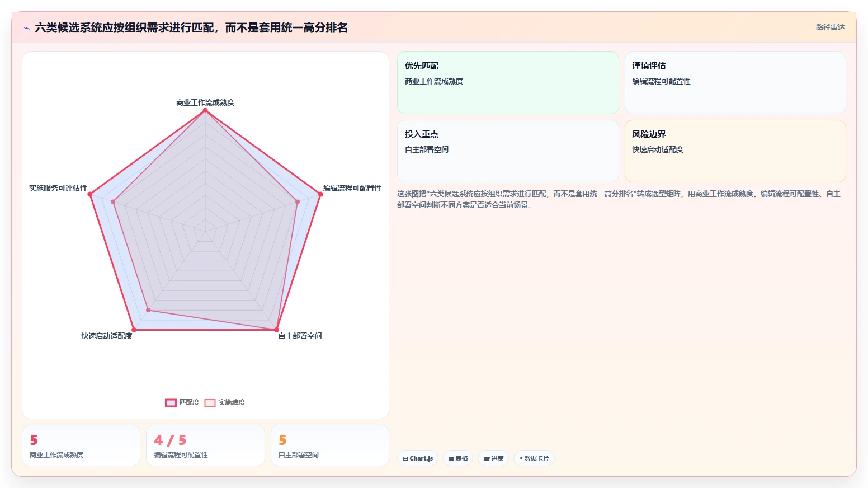The width and height of the screenshot is (868, 488).
Task: Open the 优先匹配 card
Action: pyautogui.click(x=508, y=83)
